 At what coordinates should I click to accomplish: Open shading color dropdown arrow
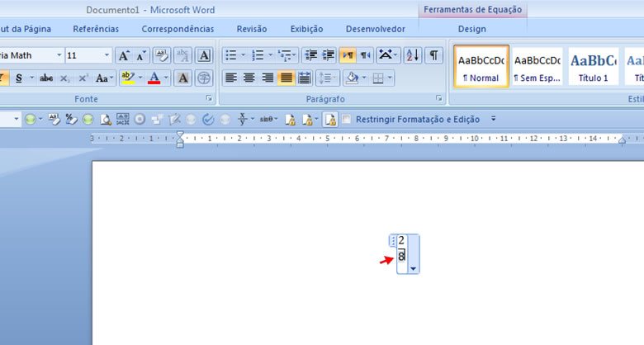364,78
